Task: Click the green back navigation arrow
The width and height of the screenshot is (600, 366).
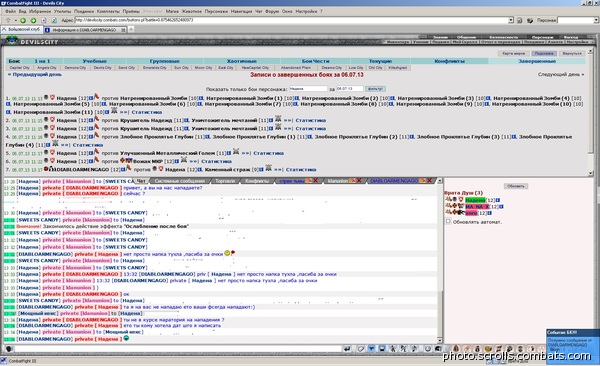Action: [23, 20]
